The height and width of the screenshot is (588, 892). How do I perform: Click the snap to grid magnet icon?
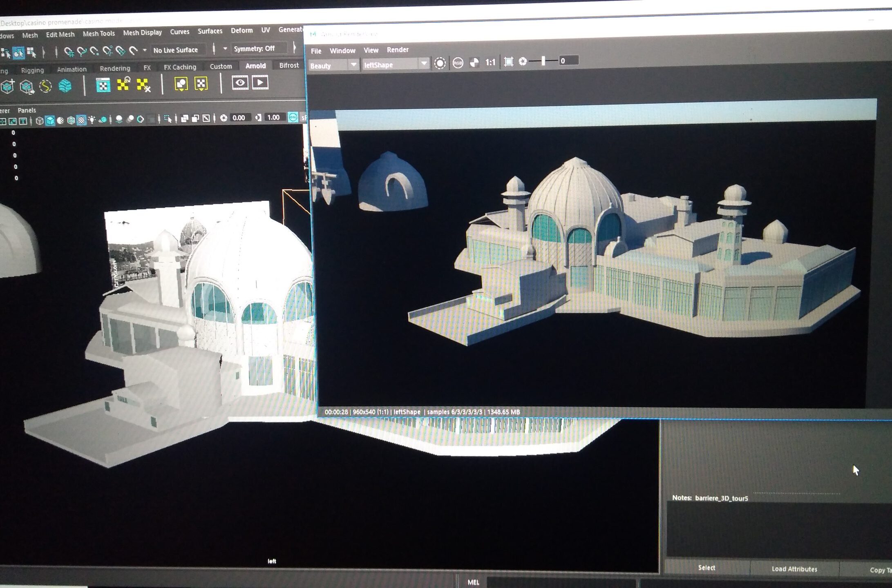click(69, 52)
